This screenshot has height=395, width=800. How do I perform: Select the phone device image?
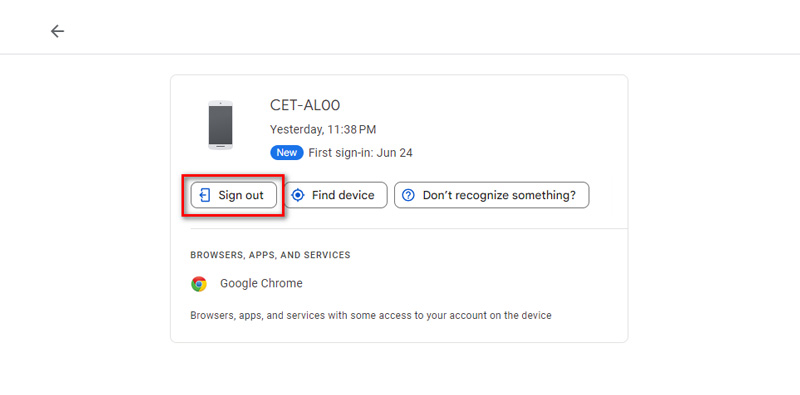[220, 125]
